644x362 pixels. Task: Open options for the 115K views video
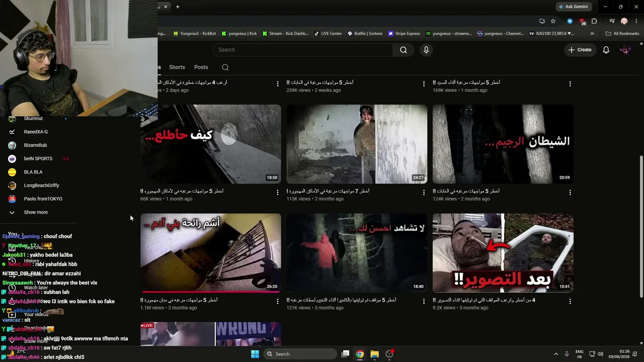click(424, 193)
